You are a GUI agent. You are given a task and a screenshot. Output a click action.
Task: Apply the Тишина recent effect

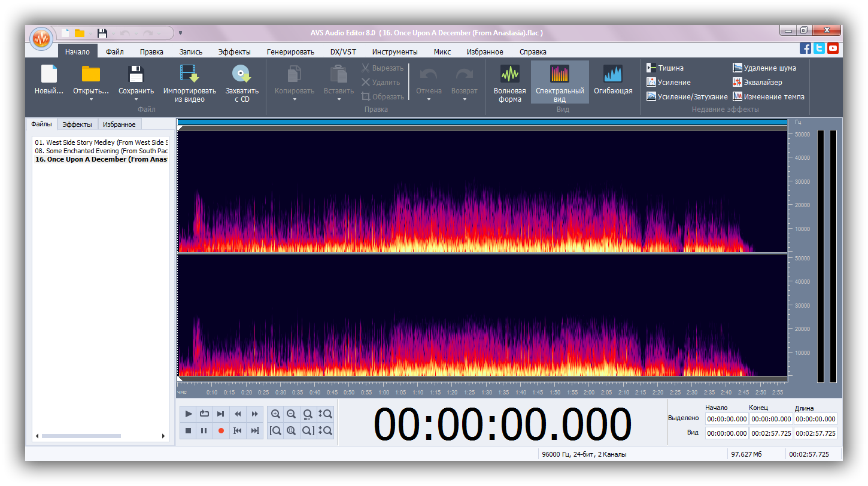(x=665, y=68)
